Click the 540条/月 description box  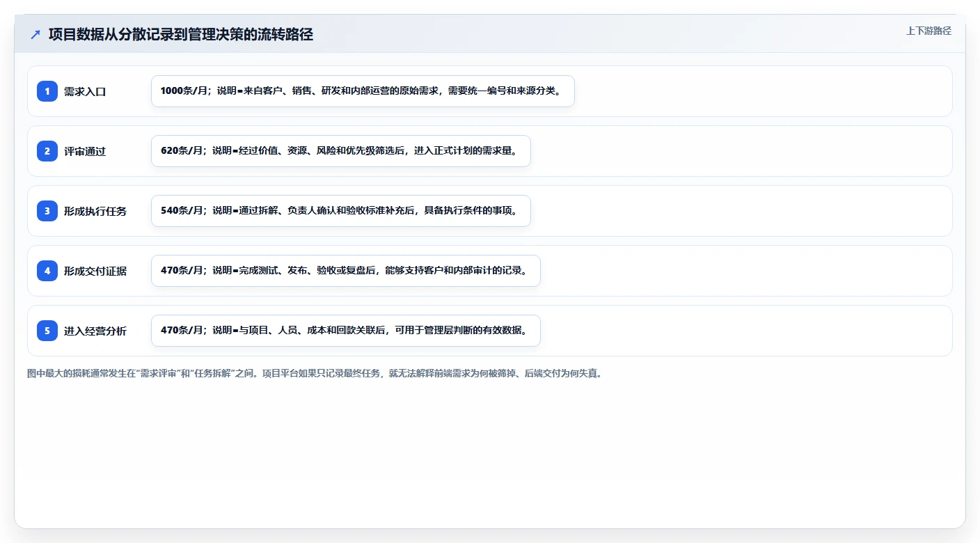point(341,211)
